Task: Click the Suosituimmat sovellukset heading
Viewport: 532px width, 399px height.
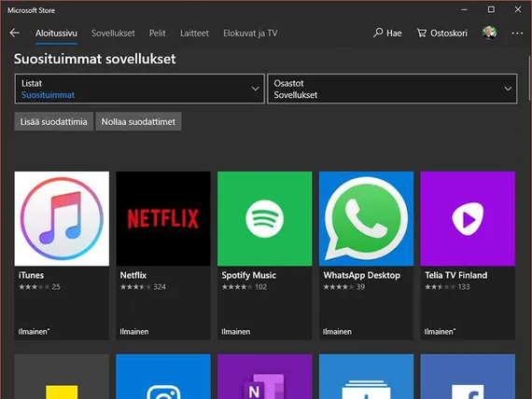Action: (94, 59)
